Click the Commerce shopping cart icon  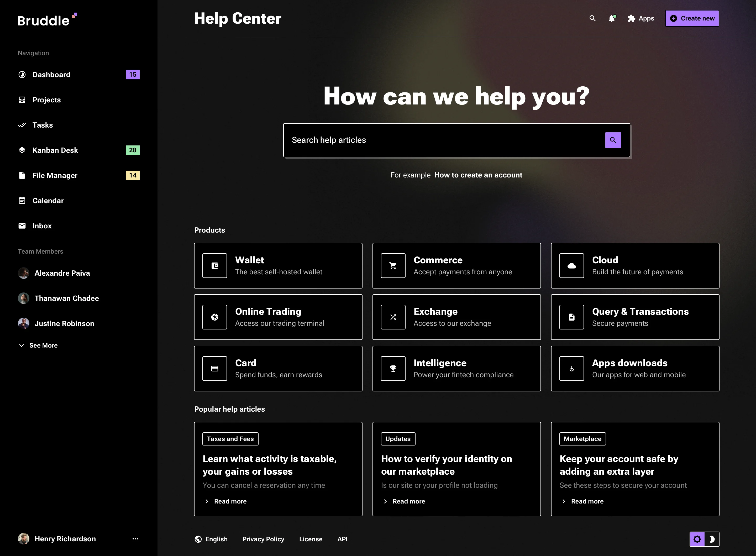393,266
